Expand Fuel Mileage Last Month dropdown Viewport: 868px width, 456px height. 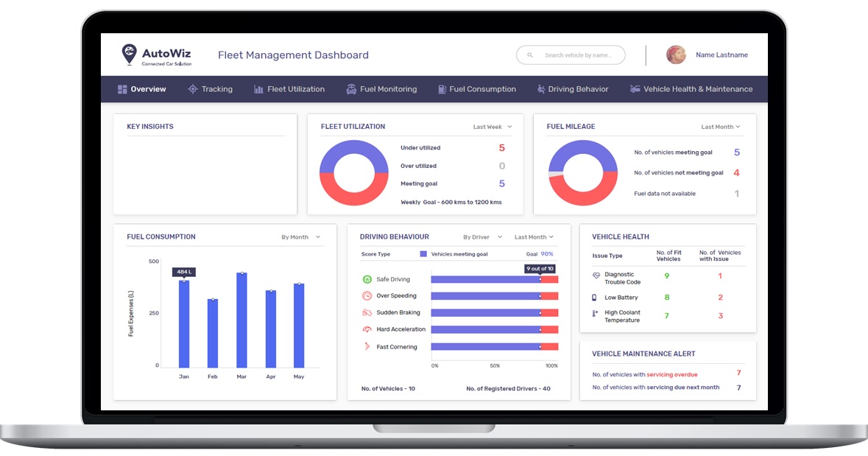[x=721, y=127]
